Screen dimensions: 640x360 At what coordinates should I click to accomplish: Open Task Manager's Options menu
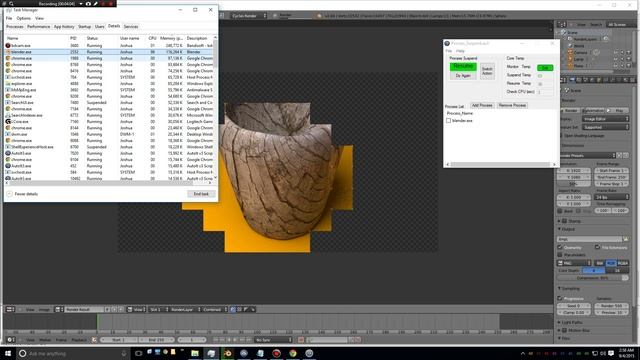click(x=23, y=18)
